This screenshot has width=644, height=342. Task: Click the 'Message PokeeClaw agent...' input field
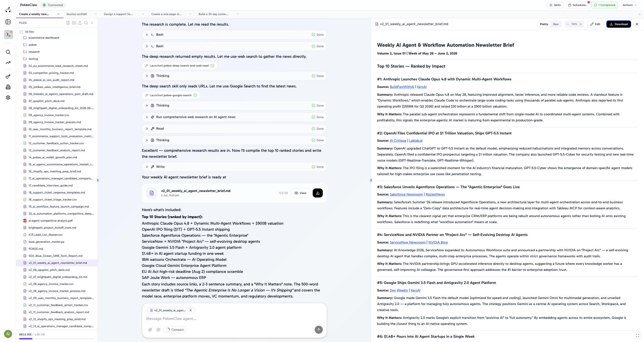point(234,319)
